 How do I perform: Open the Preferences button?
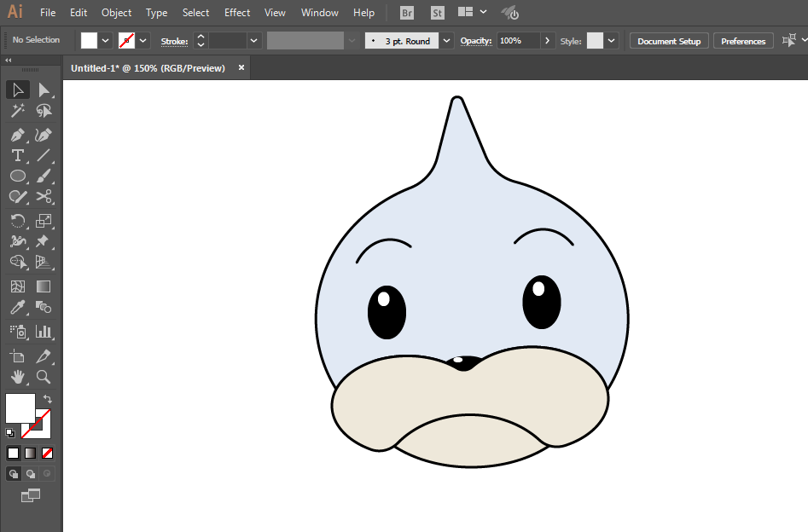pos(743,41)
